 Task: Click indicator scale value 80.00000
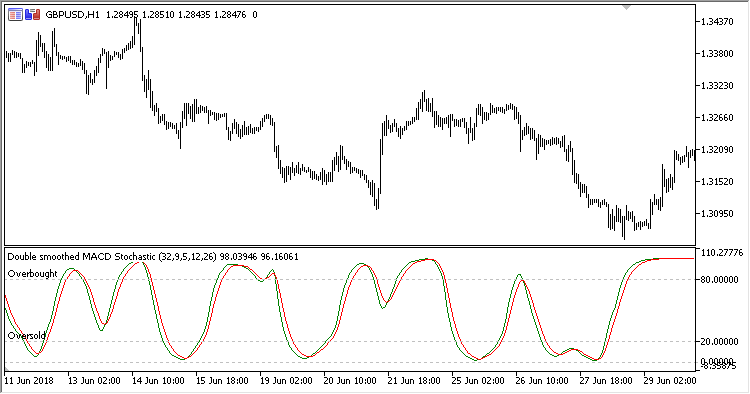click(719, 279)
